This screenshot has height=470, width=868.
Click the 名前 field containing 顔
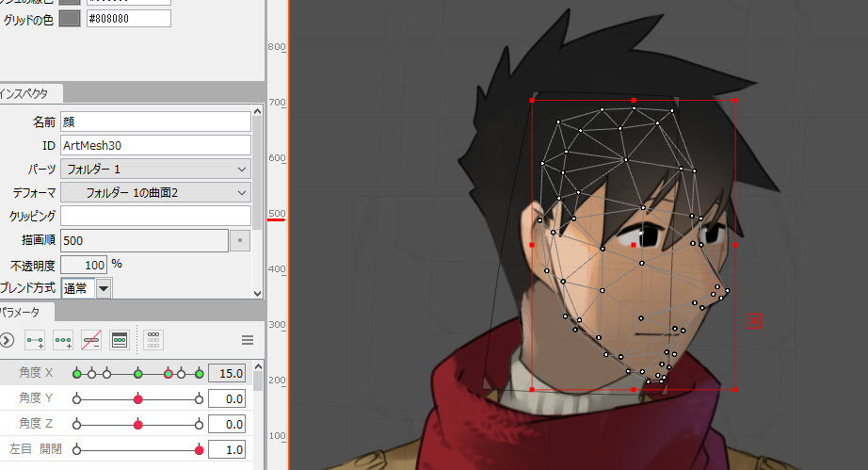[155, 122]
